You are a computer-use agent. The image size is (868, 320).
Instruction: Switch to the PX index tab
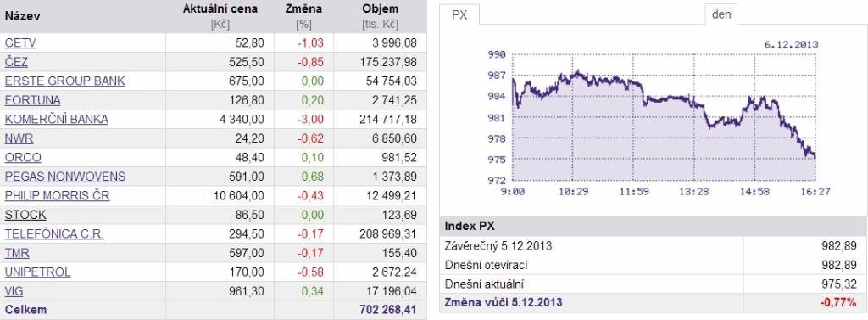click(x=459, y=15)
